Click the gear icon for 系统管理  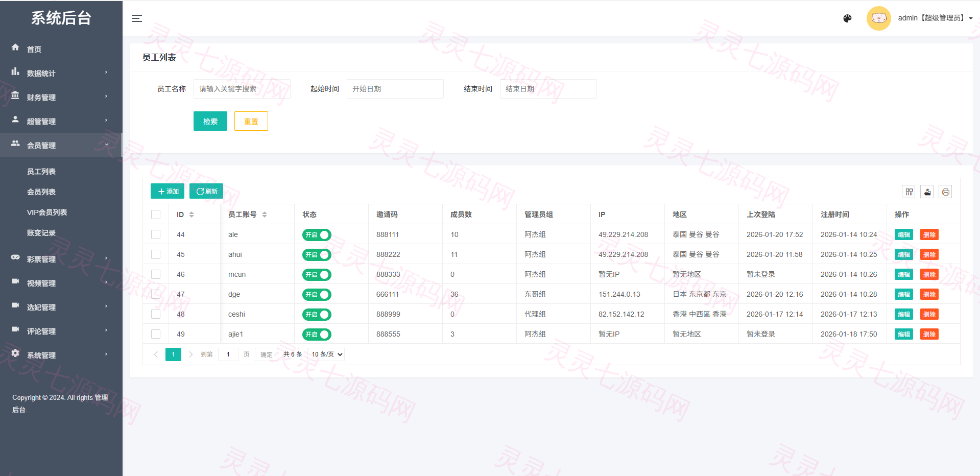15,353
